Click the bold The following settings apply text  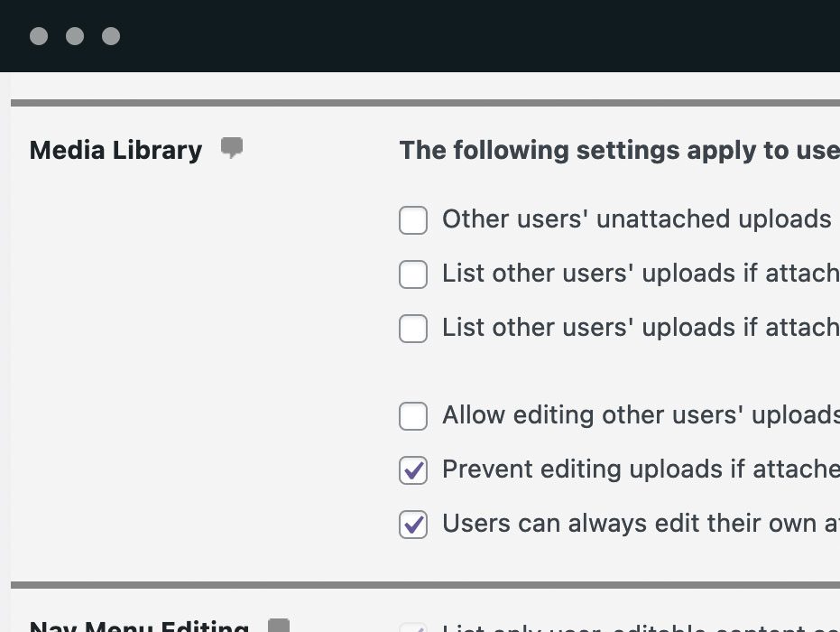point(619,150)
